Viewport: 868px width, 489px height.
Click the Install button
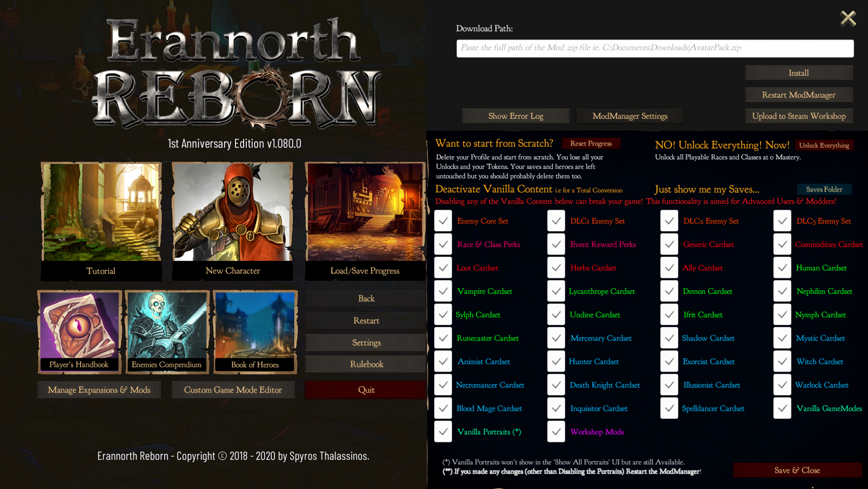[799, 72]
